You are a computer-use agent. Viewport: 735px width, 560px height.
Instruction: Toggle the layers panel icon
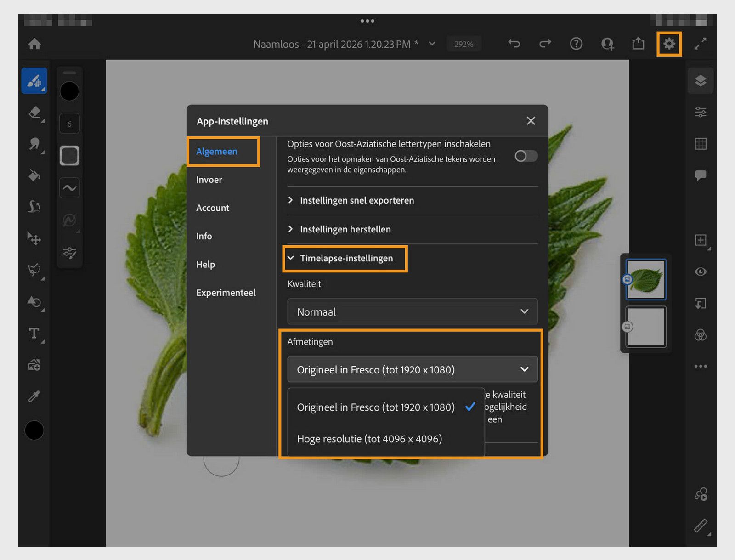[x=701, y=81]
